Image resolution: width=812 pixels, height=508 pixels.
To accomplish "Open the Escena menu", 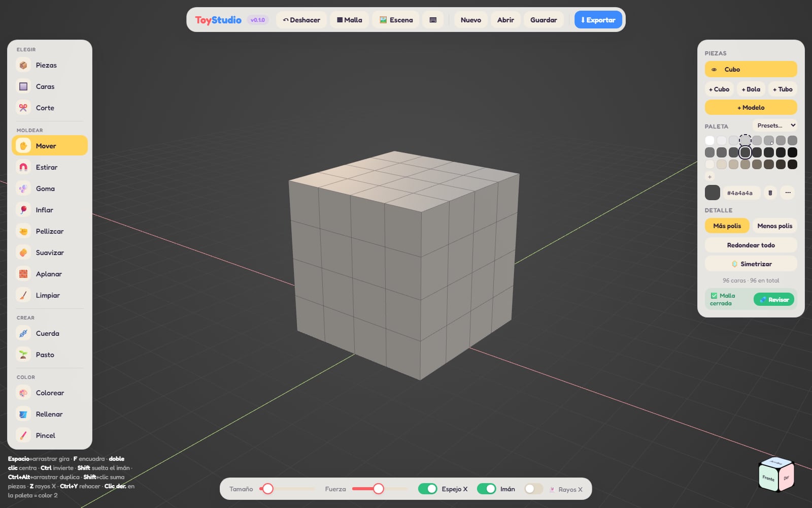I will click(396, 20).
